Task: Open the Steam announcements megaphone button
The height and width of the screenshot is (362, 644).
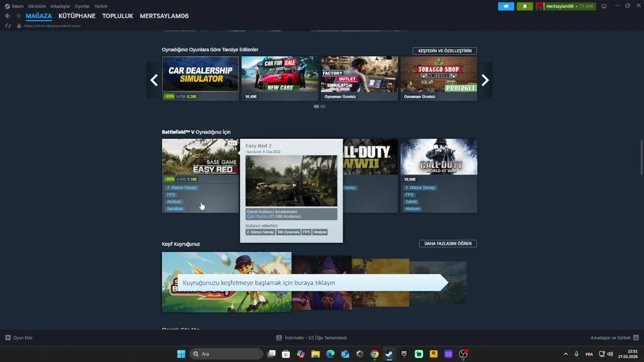Action: 506,6
